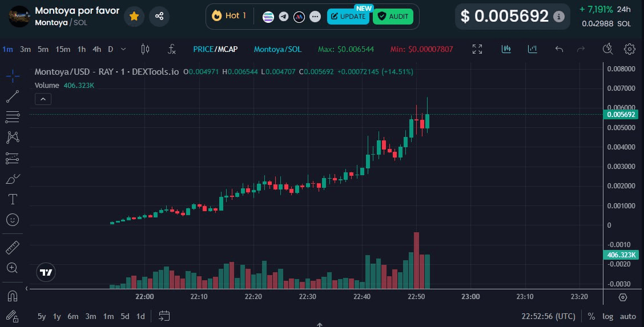
Task: Open the more links ellipsis icon
Action: coord(315,17)
